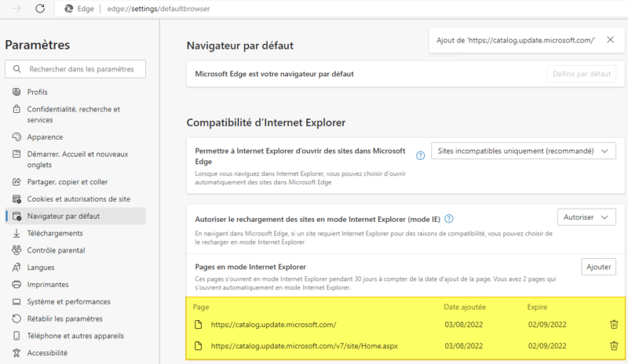
Task: Click help icon beside Permettre à Internet Explorer
Action: (420, 155)
